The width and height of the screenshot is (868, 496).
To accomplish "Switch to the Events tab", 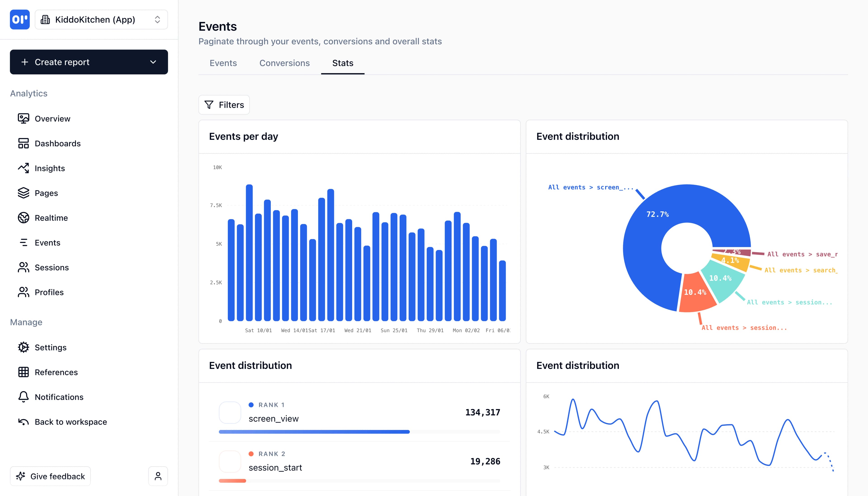I will click(x=223, y=63).
